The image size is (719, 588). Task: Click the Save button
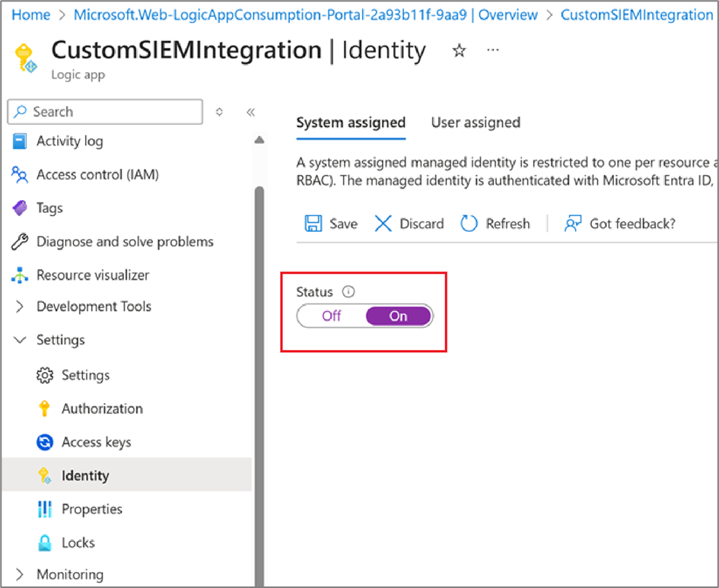click(x=331, y=224)
